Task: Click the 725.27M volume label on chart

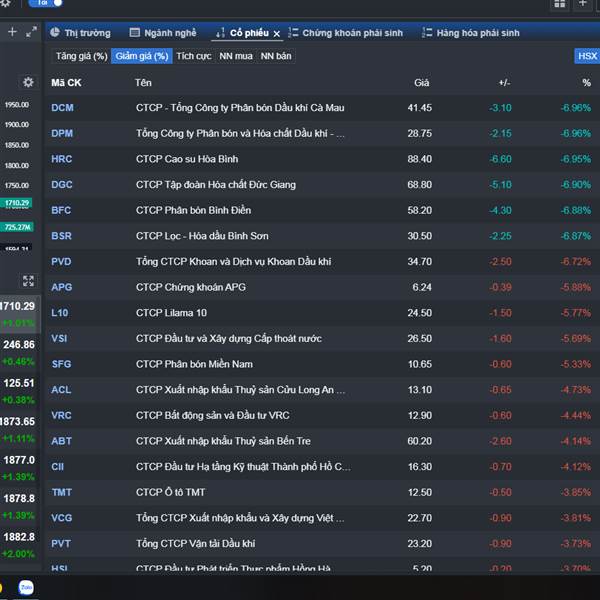Action: pos(17,227)
